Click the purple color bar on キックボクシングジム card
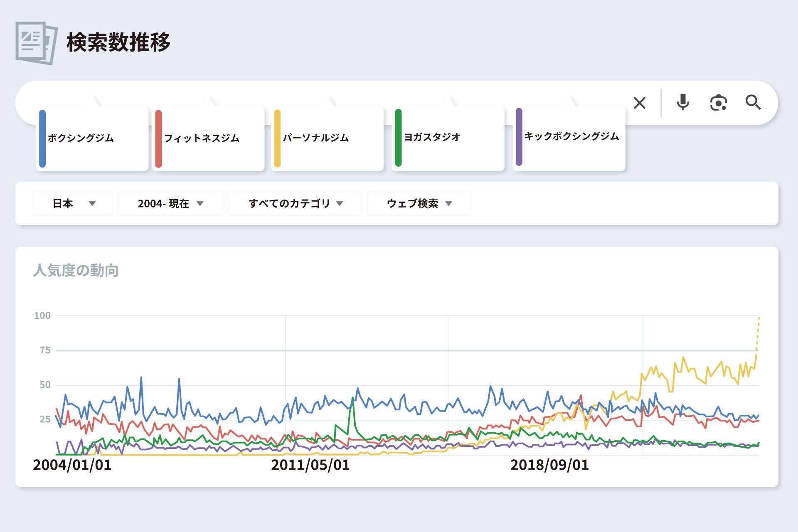Viewport: 798px width, 532px height. [x=519, y=137]
